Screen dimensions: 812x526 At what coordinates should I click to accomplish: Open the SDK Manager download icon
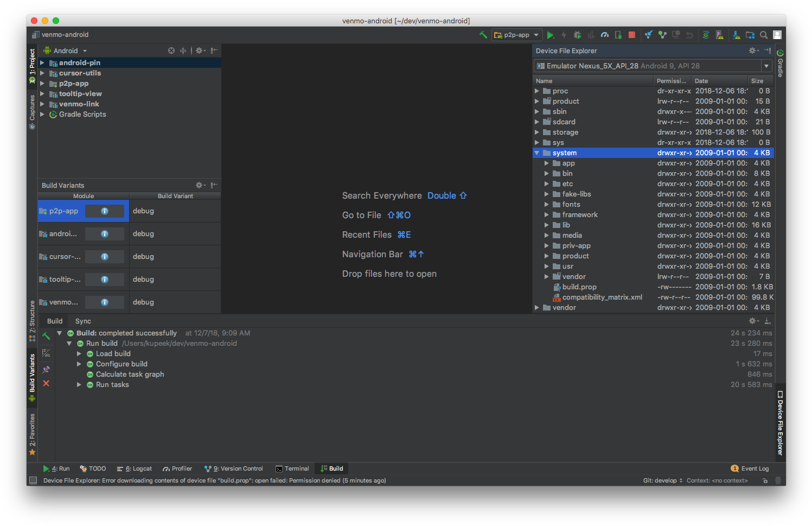click(736, 35)
